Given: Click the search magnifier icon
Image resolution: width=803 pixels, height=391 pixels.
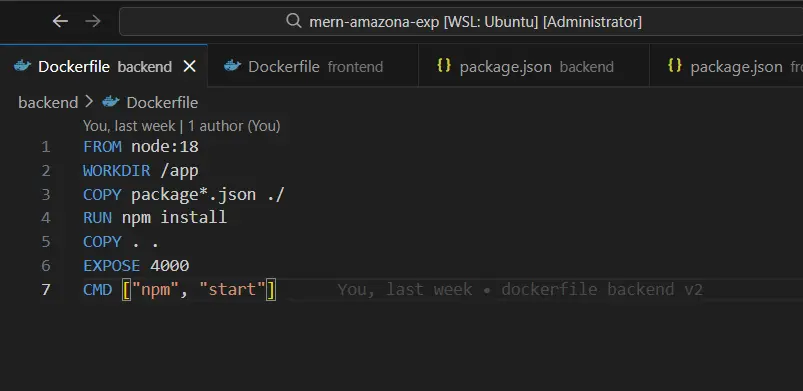Looking at the screenshot, I should [x=293, y=22].
